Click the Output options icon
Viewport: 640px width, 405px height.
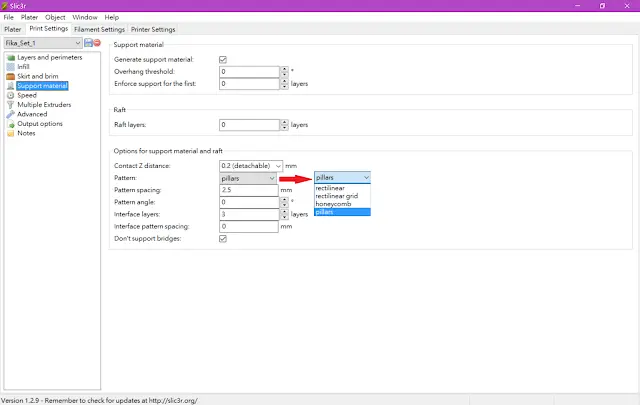(x=11, y=124)
